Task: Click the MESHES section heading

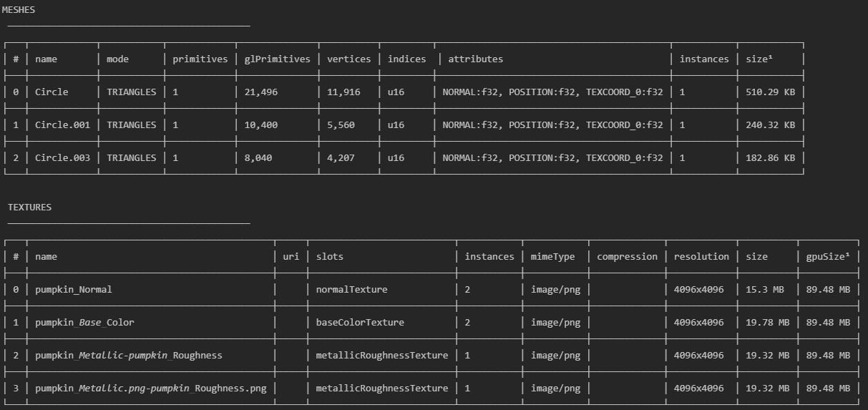Action: (x=18, y=10)
